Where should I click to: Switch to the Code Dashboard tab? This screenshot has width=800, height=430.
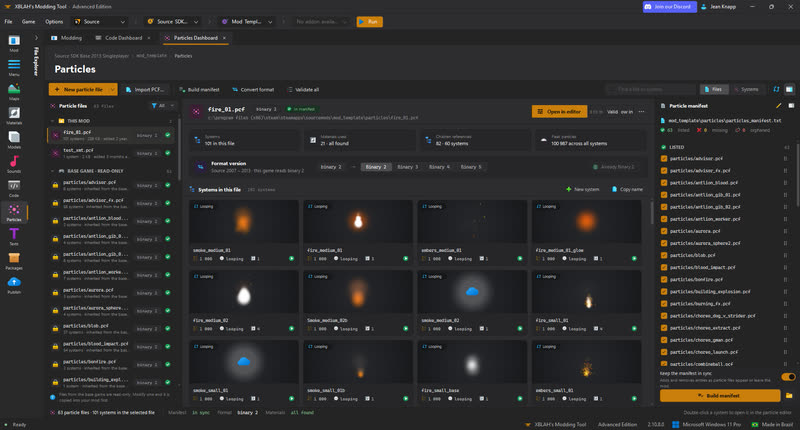123,38
